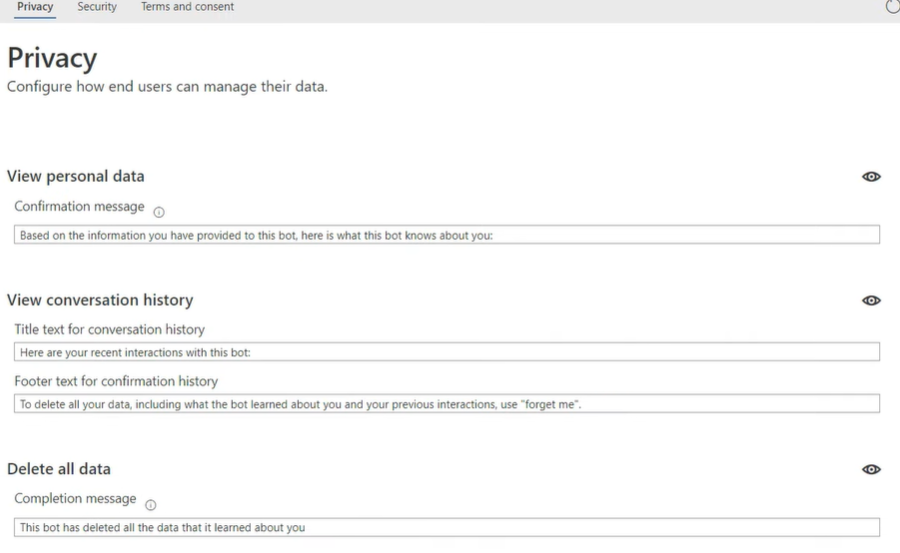This screenshot has width=900, height=553.
Task: Click the footer text field mentioning "forget me"
Action: (447, 404)
